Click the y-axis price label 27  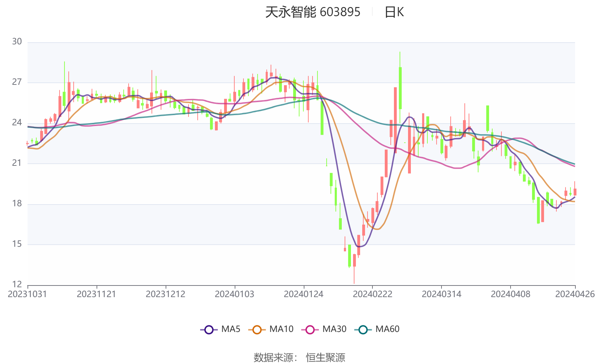click(17, 82)
